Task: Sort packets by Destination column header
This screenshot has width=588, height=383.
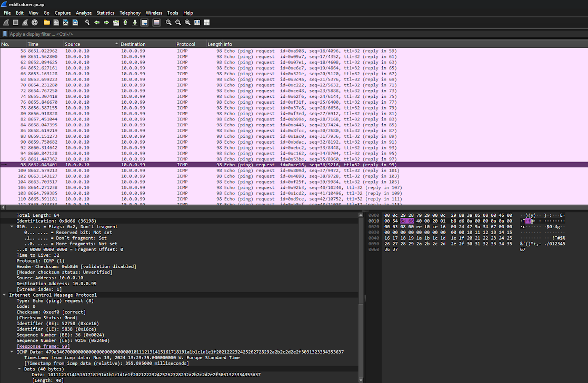Action: (147, 44)
